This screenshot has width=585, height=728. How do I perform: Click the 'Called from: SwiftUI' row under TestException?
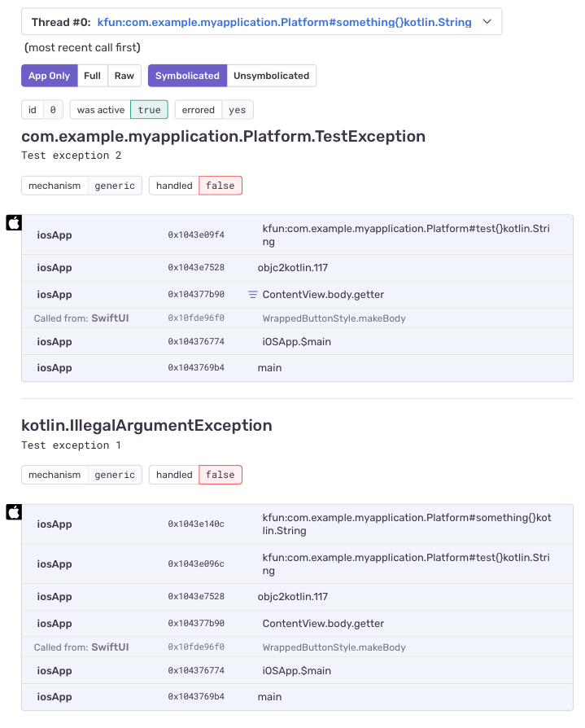click(x=297, y=318)
